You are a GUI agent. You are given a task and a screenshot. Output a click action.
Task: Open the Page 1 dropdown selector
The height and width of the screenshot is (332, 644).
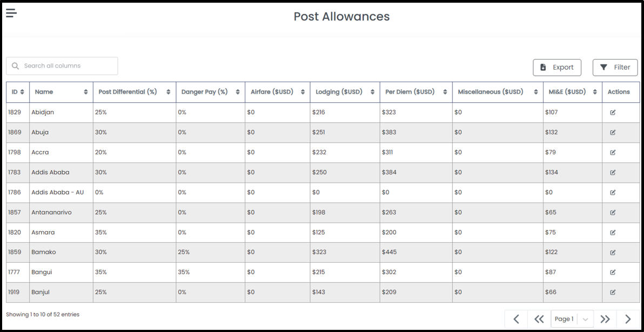(x=572, y=319)
